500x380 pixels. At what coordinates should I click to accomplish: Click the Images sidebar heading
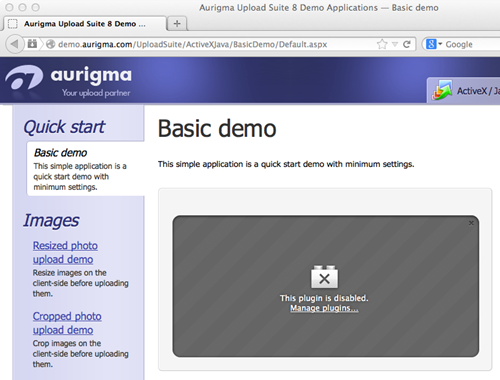(51, 220)
